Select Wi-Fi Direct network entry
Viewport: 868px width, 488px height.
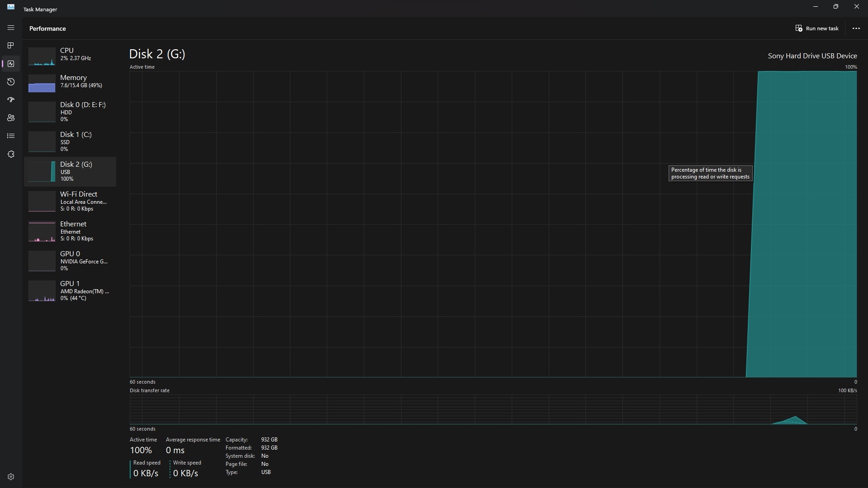(70, 201)
